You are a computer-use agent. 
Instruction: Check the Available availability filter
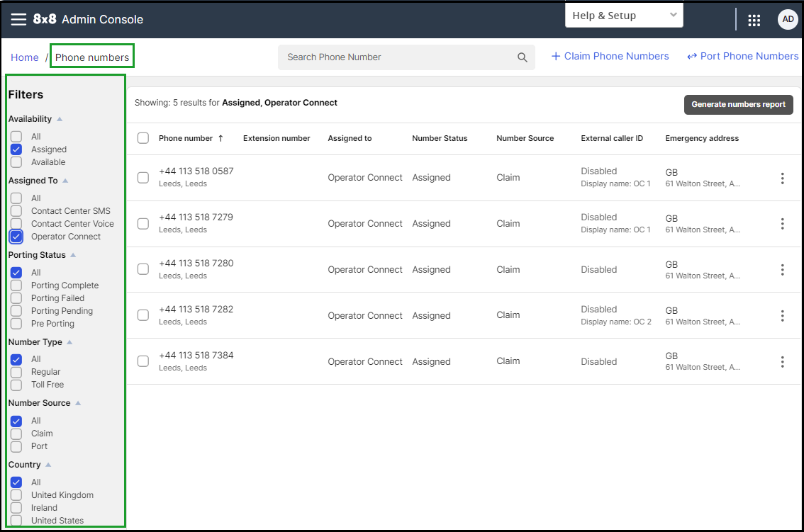coord(16,162)
